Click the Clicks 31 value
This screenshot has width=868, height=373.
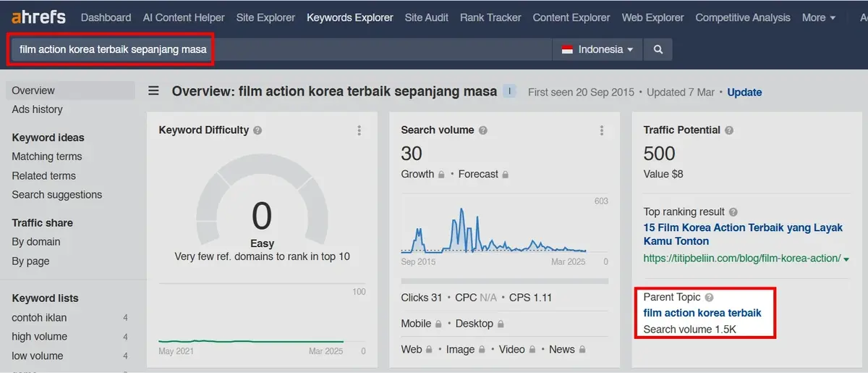(422, 298)
